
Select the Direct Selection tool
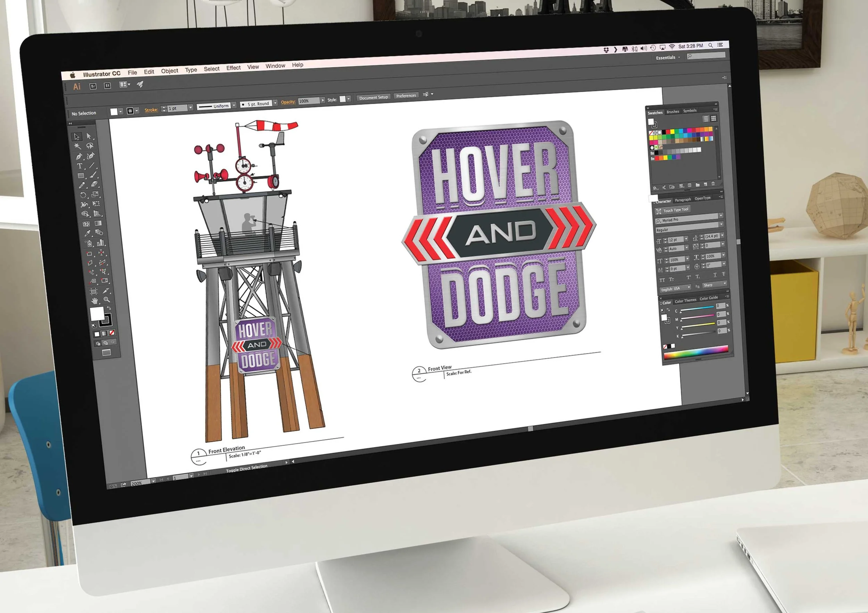(x=89, y=136)
